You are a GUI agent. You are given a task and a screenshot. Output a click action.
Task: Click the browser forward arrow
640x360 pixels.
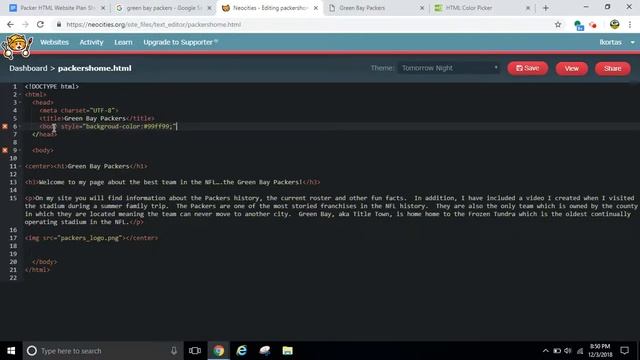[x=25, y=24]
